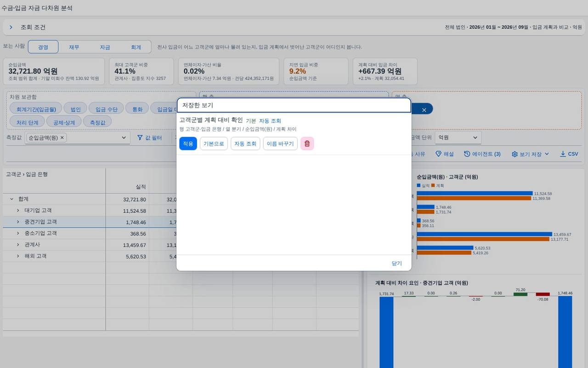This screenshot has width=588, height=368.
Task: Click the 자동 조회 button in dialog
Action: (245, 144)
